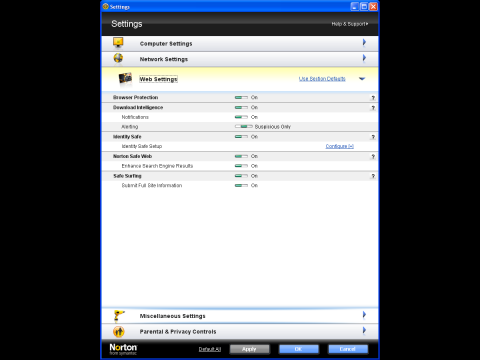Click Submit Full Site Information label

pyautogui.click(x=152, y=185)
